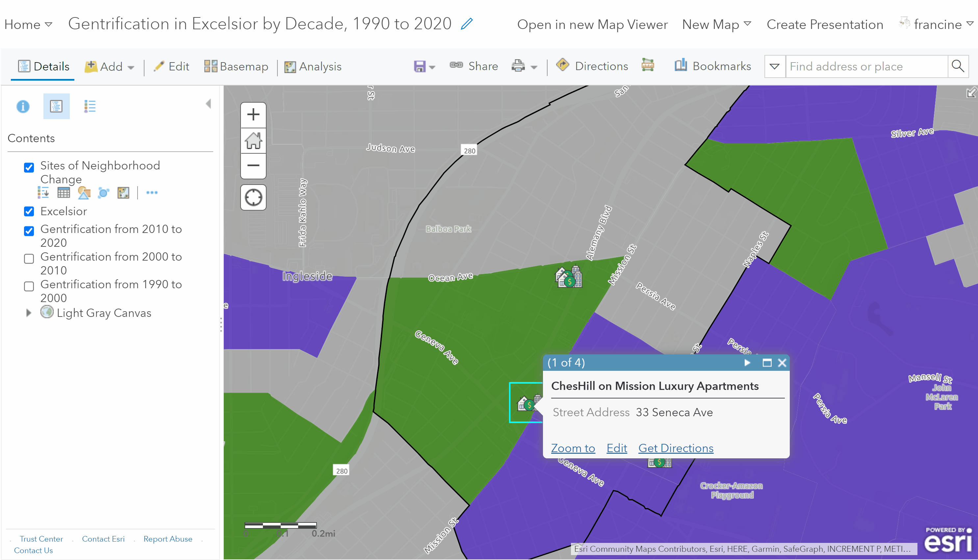Click the Zoom to link in popup
The height and width of the screenshot is (560, 978).
click(573, 448)
